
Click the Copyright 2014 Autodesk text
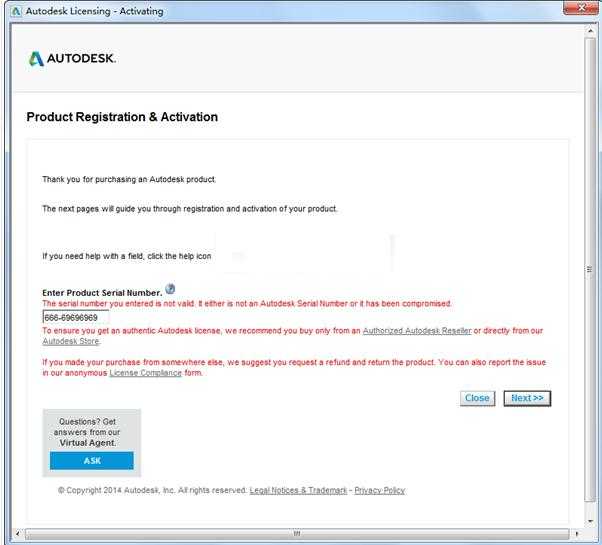click(x=152, y=490)
